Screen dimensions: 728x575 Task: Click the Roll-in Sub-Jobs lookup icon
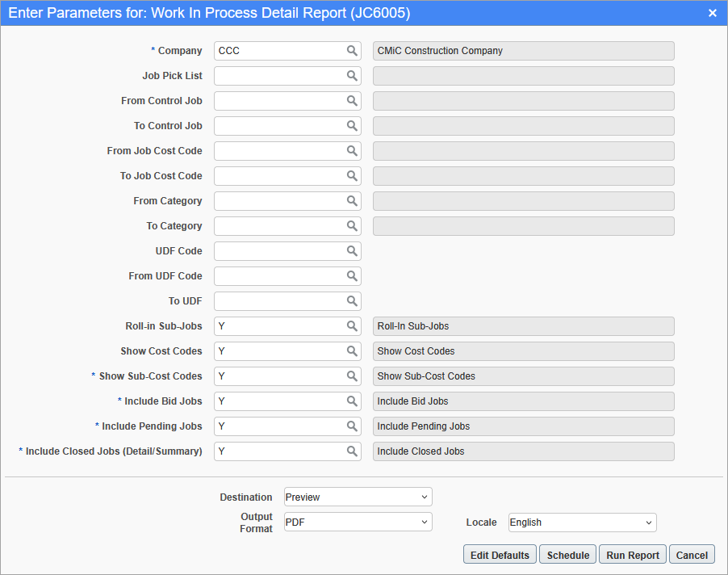coord(352,326)
